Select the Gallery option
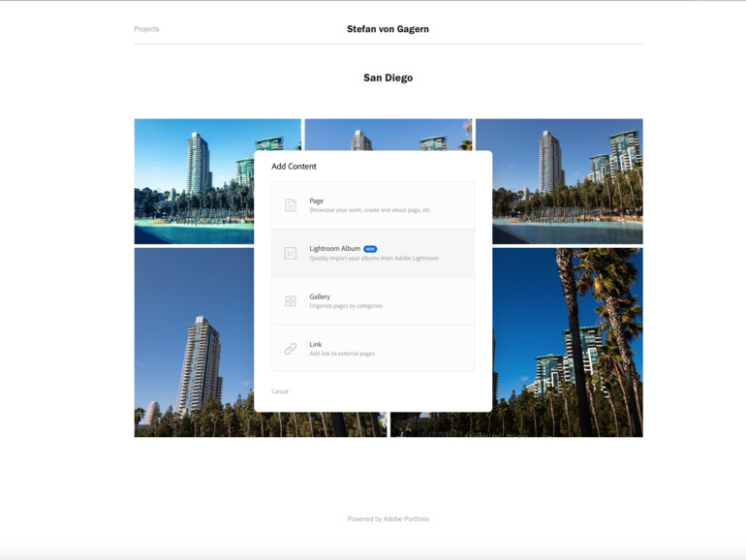This screenshot has width=746, height=560. (373, 301)
